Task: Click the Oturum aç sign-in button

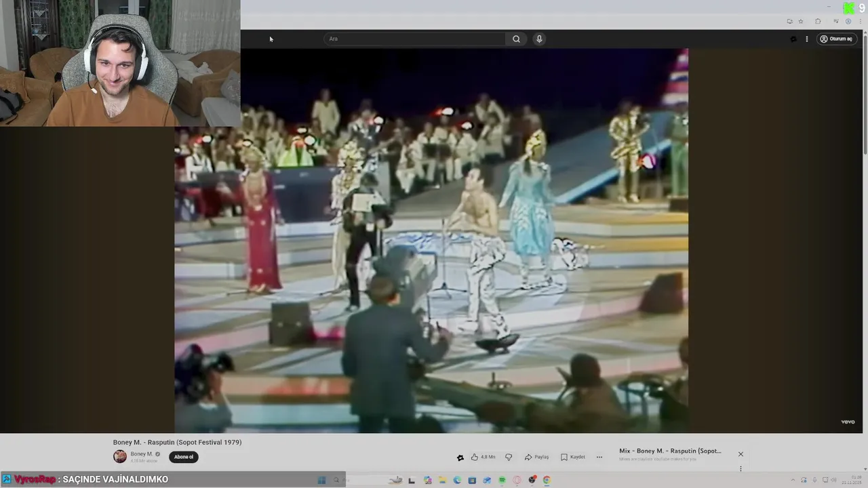Action: pos(837,39)
